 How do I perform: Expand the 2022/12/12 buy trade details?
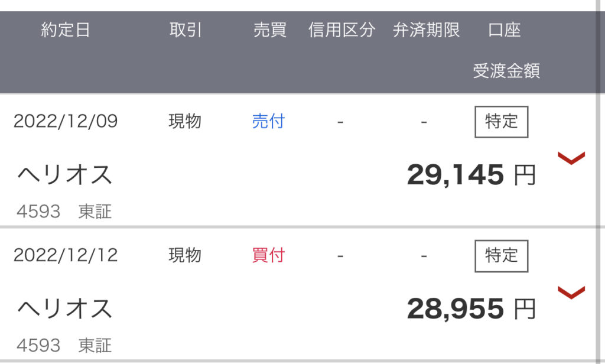pos(571,292)
